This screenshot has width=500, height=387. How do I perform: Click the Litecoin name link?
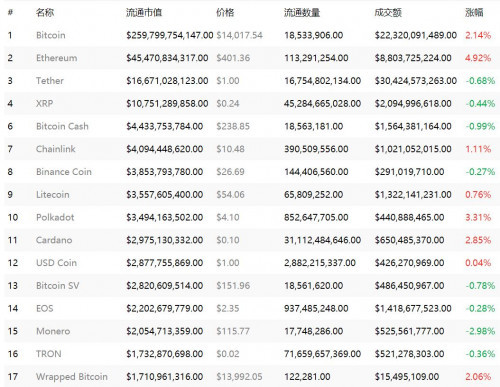53,195
